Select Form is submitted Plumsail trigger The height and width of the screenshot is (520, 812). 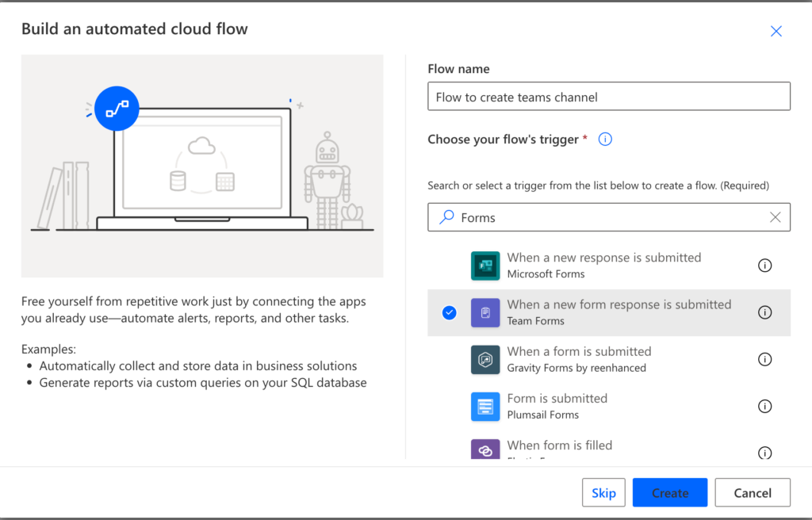609,407
